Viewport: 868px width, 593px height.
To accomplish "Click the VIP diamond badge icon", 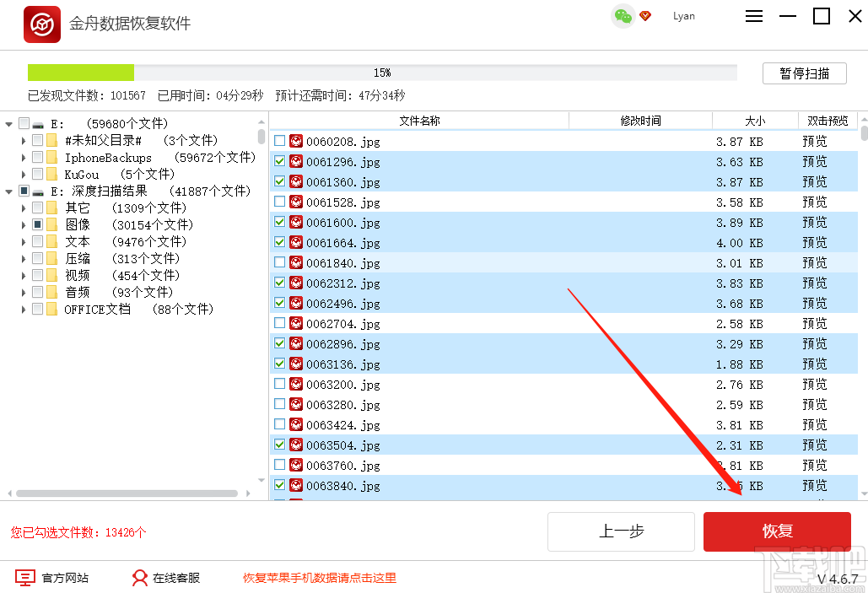I will (x=645, y=16).
